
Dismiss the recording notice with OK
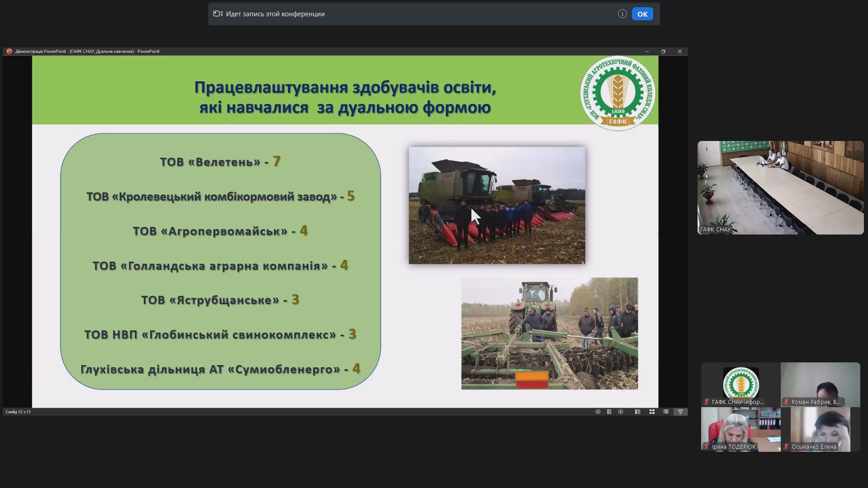point(642,14)
